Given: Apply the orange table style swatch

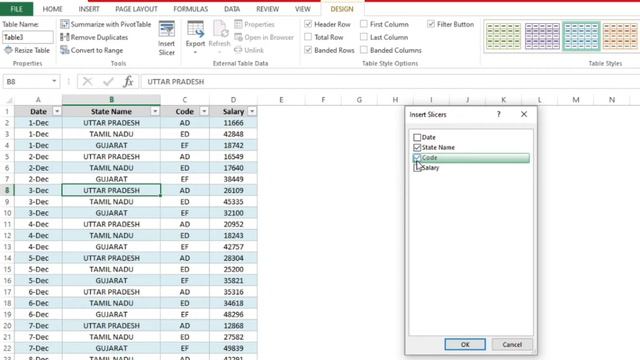Looking at the screenshot, I should pyautogui.click(x=620, y=36).
